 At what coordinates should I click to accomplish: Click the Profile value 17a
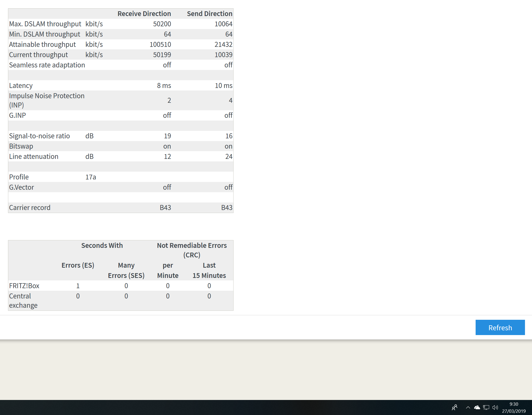pyautogui.click(x=90, y=177)
